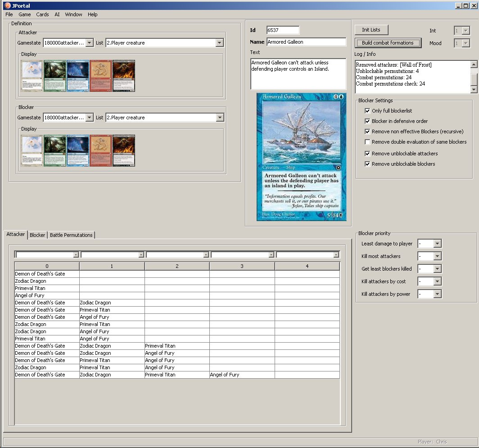Select Angel of Fury card in Attacker display
Screen dimensions: 479x448
tap(32, 76)
